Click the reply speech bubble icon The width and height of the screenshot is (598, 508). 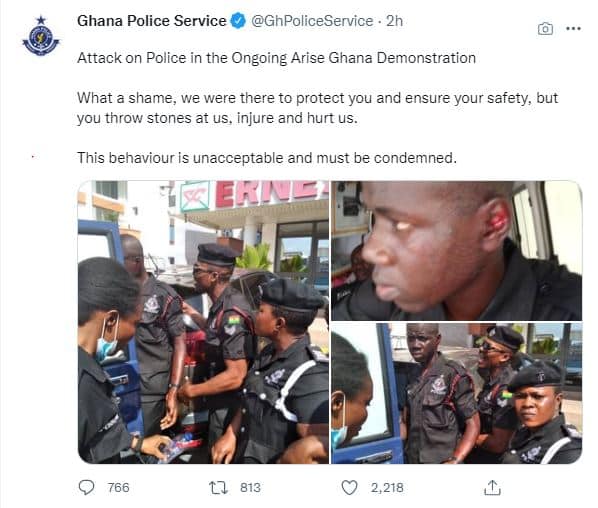click(86, 487)
